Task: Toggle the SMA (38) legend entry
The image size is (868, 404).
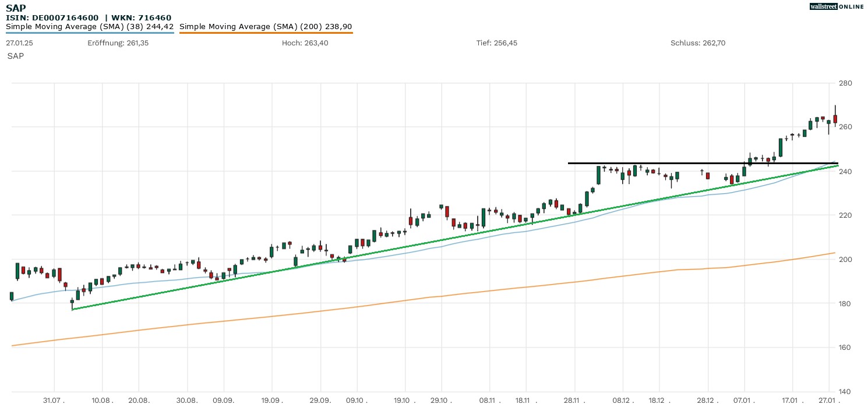Action: tap(90, 27)
